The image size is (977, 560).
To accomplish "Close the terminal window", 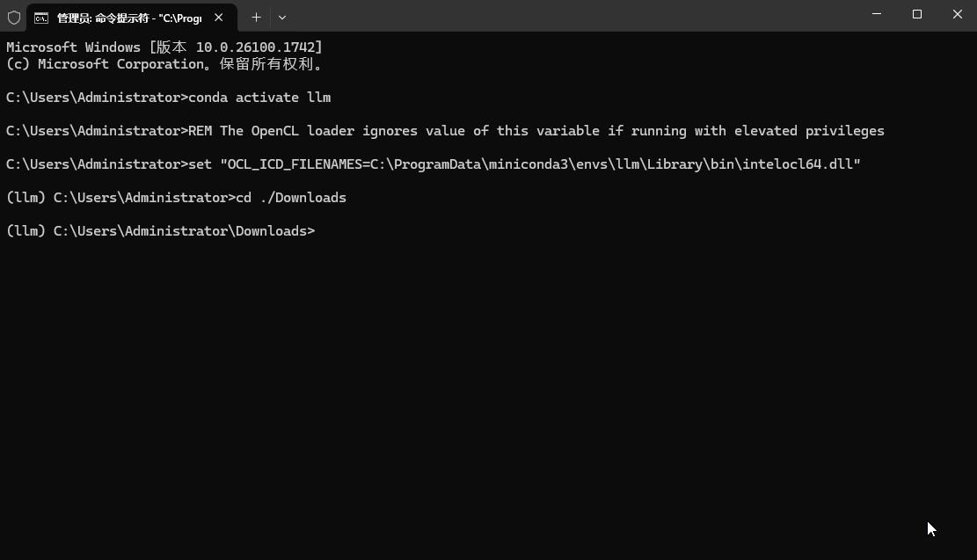I will 957,14.
